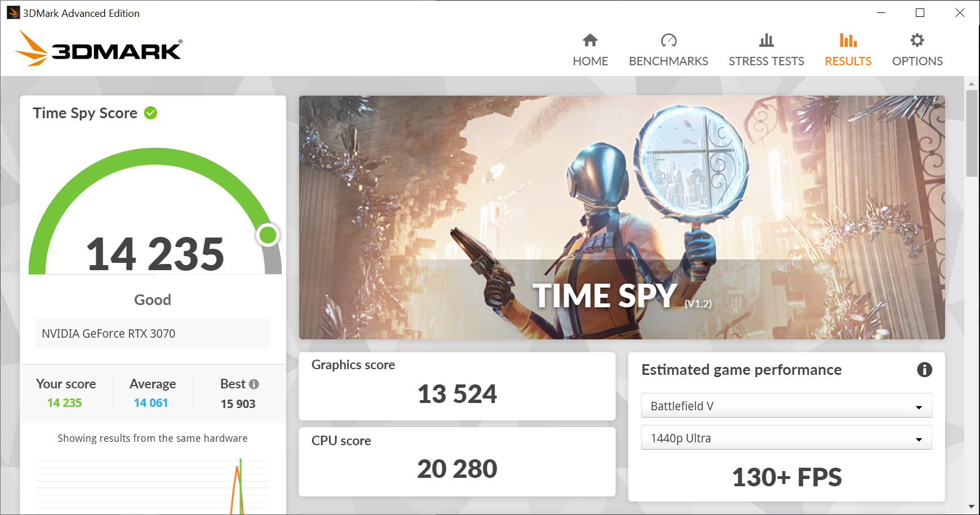Screen dimensions: 980x515
Task: Click the 3DMark logo
Action: click(x=99, y=49)
